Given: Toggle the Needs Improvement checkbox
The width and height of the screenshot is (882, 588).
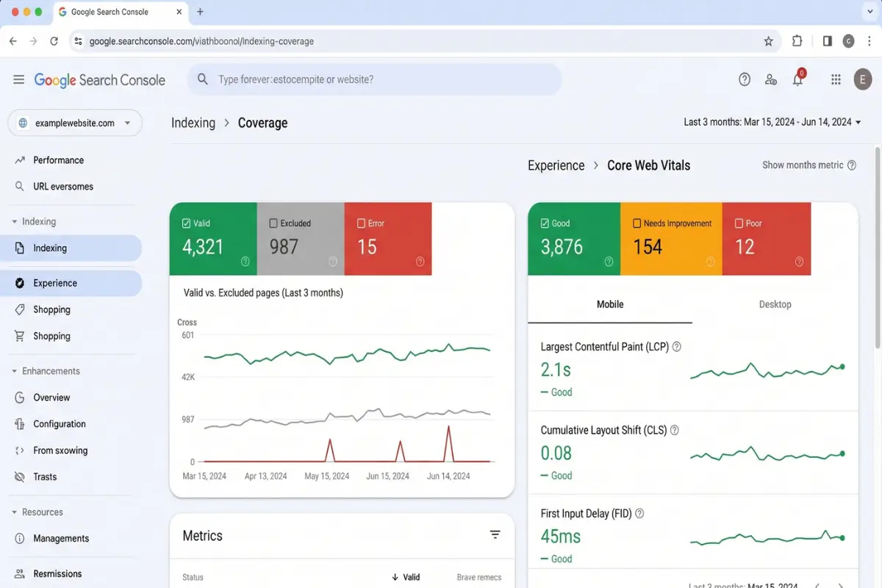Looking at the screenshot, I should coord(637,223).
